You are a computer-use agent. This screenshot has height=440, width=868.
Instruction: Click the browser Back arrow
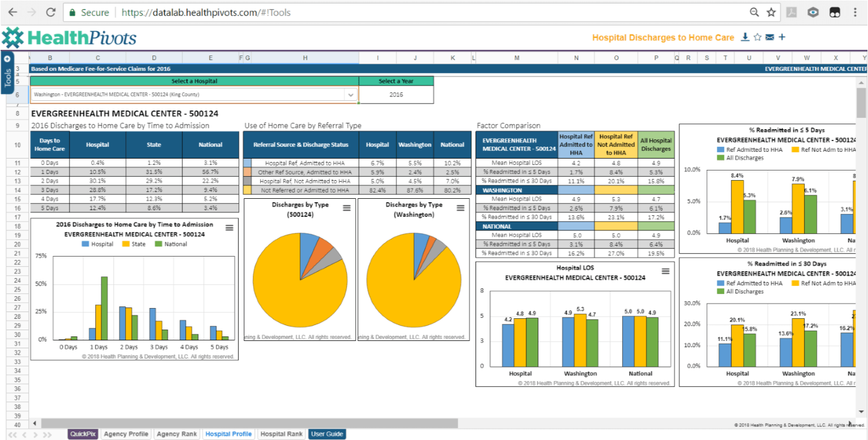coord(13,12)
